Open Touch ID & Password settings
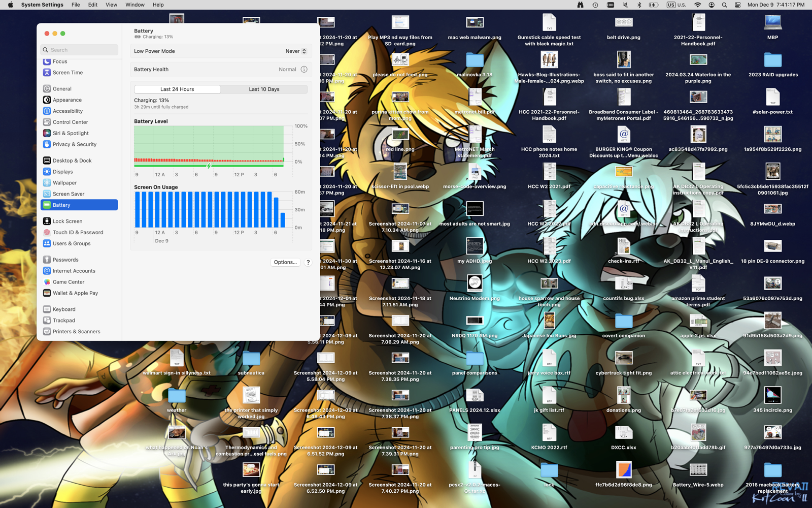 [x=78, y=233]
